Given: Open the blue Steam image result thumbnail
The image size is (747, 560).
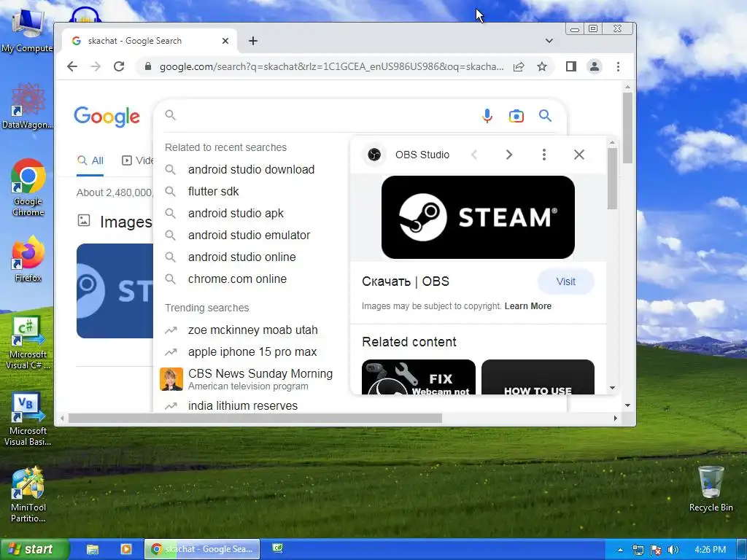Looking at the screenshot, I should 115,291.
